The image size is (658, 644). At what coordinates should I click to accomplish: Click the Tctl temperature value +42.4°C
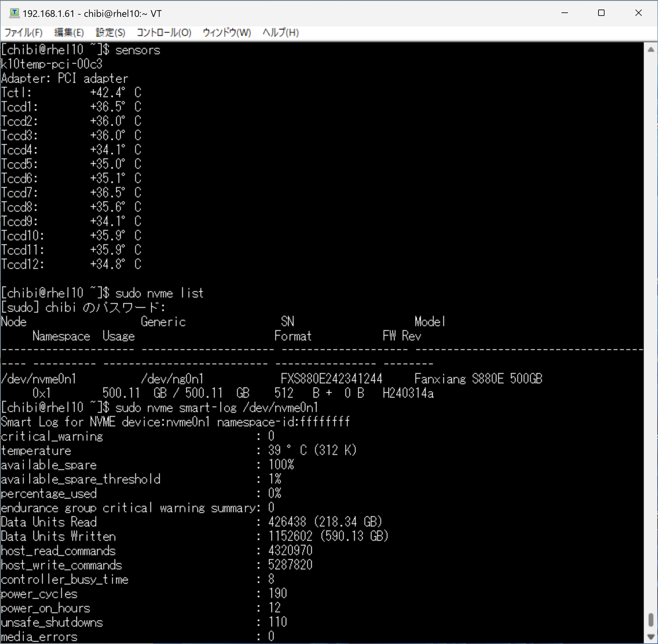click(x=115, y=93)
